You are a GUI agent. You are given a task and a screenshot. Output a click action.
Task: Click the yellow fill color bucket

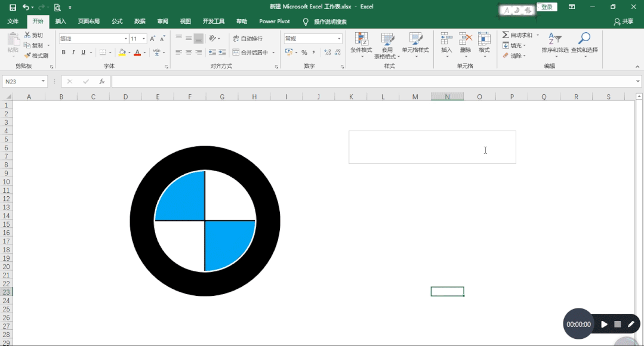122,52
